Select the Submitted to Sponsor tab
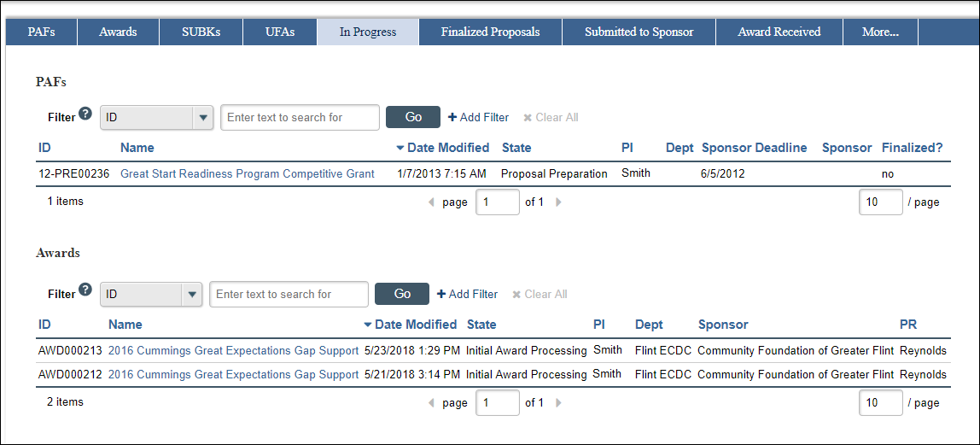This screenshot has height=445, width=980. pyautogui.click(x=639, y=32)
